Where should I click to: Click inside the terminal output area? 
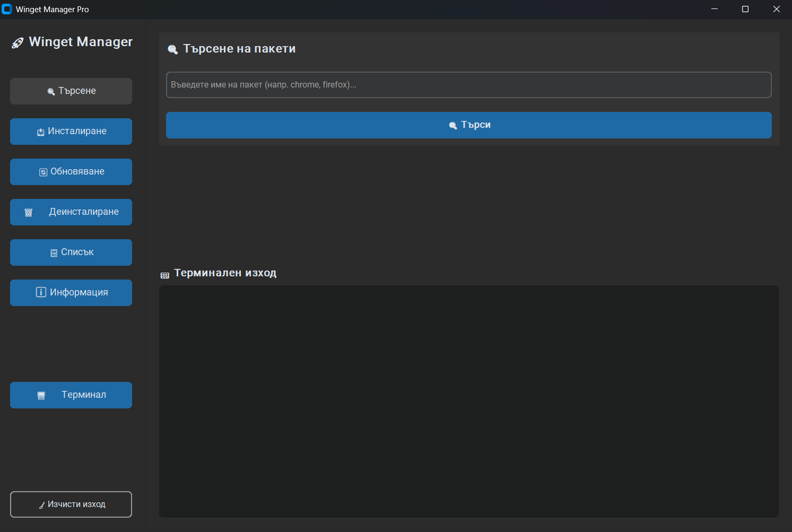468,401
